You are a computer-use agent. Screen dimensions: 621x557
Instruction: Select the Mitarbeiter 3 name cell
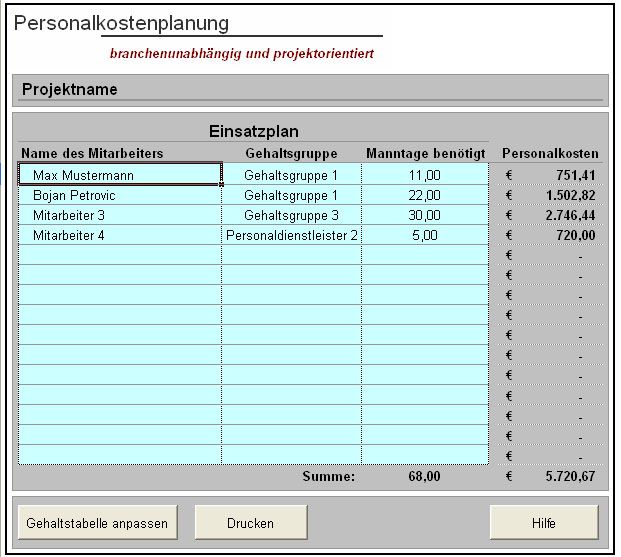(x=120, y=215)
